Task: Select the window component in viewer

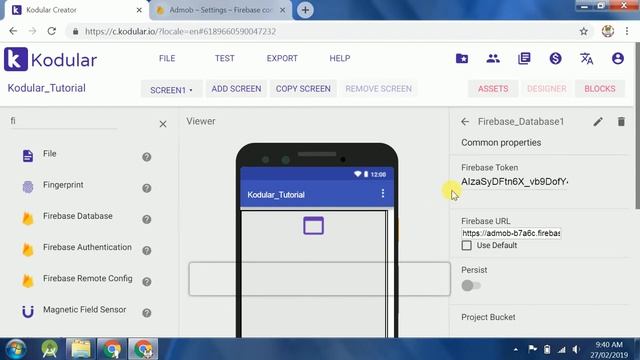Action: pos(313,226)
